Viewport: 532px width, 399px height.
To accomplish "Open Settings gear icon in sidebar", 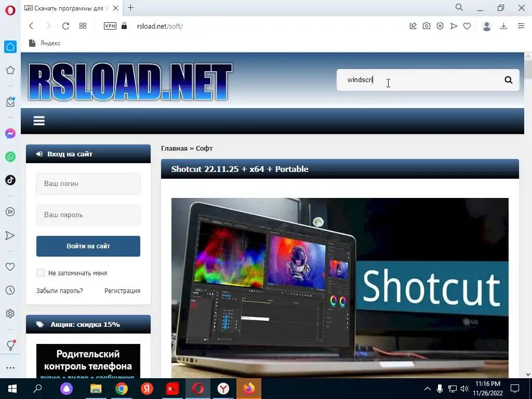I will (x=10, y=313).
